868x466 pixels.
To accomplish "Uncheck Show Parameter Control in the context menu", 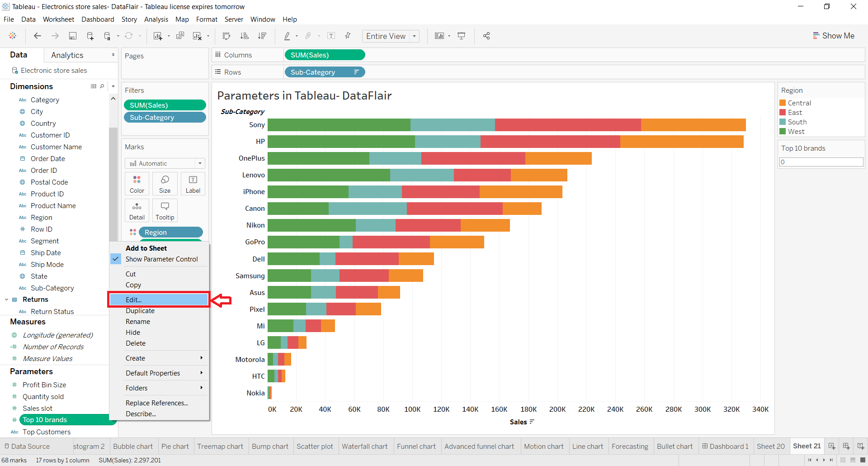I will [161, 259].
